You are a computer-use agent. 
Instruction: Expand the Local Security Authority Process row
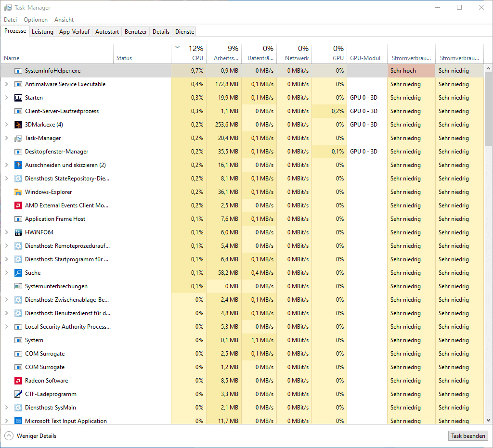(7, 327)
